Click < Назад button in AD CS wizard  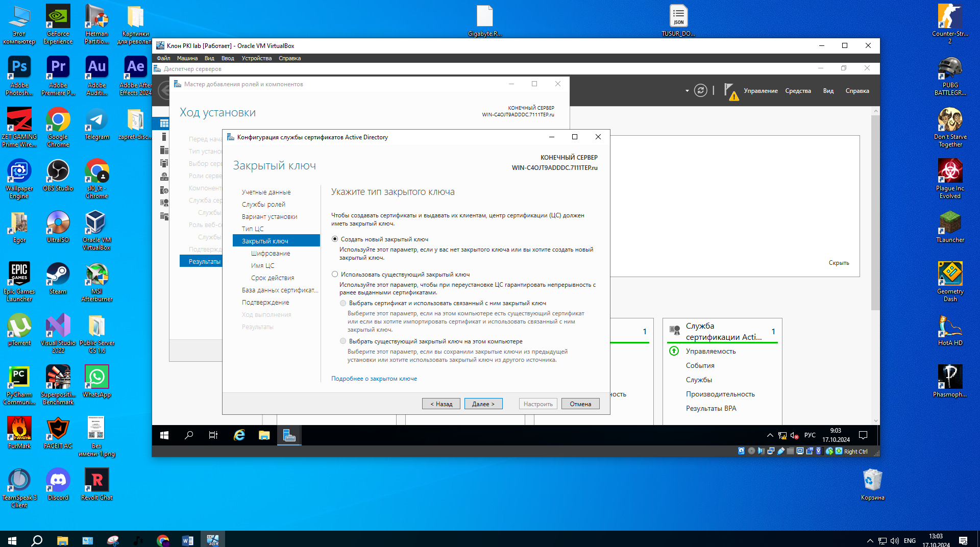point(441,404)
